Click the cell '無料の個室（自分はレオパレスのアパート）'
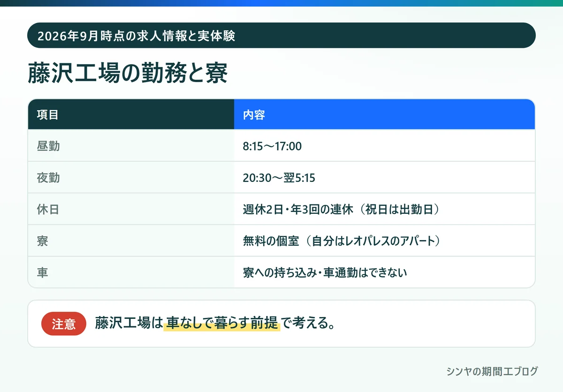 (384, 241)
